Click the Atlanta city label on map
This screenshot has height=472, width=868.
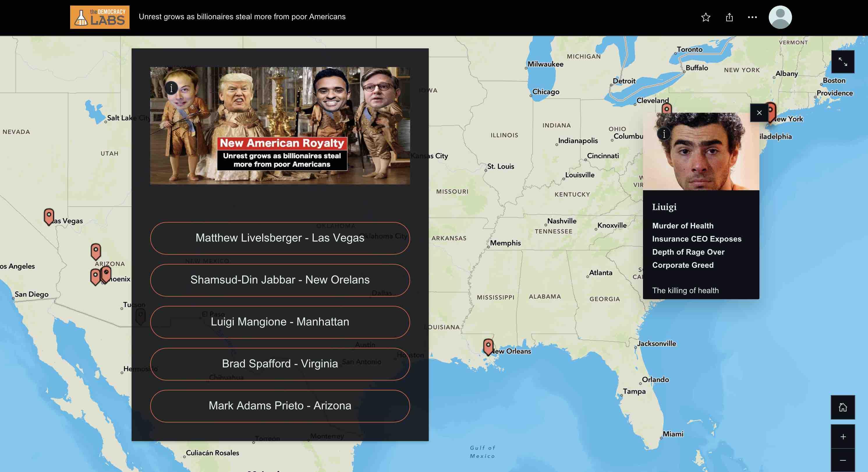click(x=600, y=273)
